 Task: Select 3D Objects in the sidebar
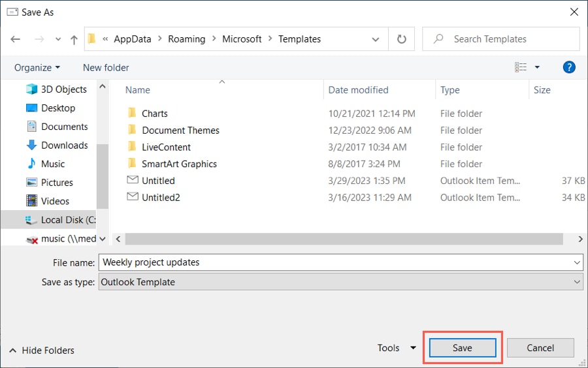pos(56,89)
